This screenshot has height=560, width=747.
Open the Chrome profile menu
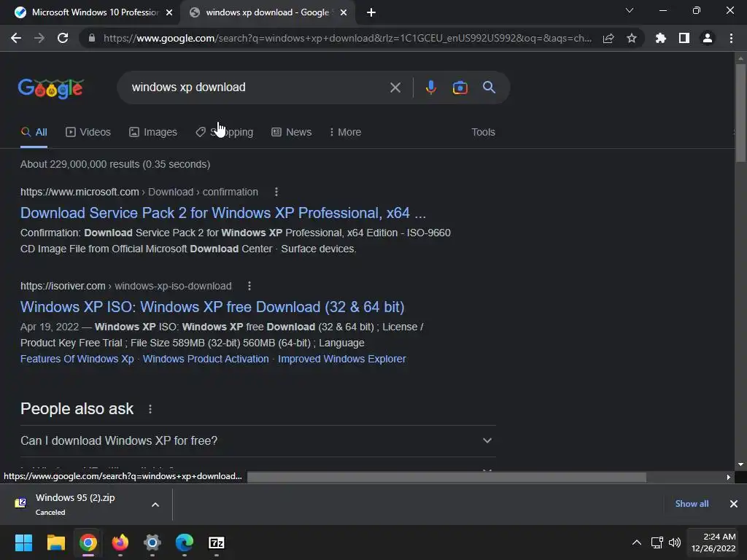click(708, 38)
